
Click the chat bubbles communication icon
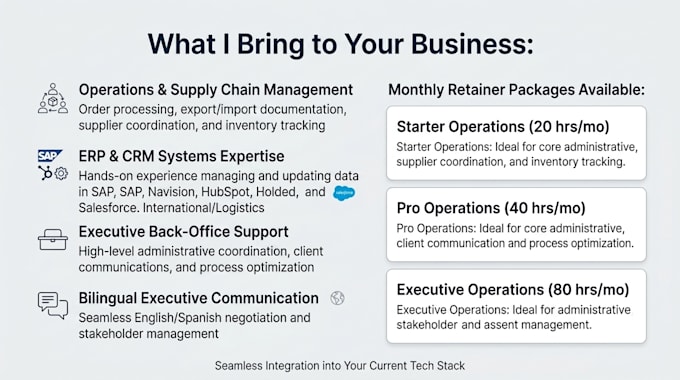pos(53,305)
